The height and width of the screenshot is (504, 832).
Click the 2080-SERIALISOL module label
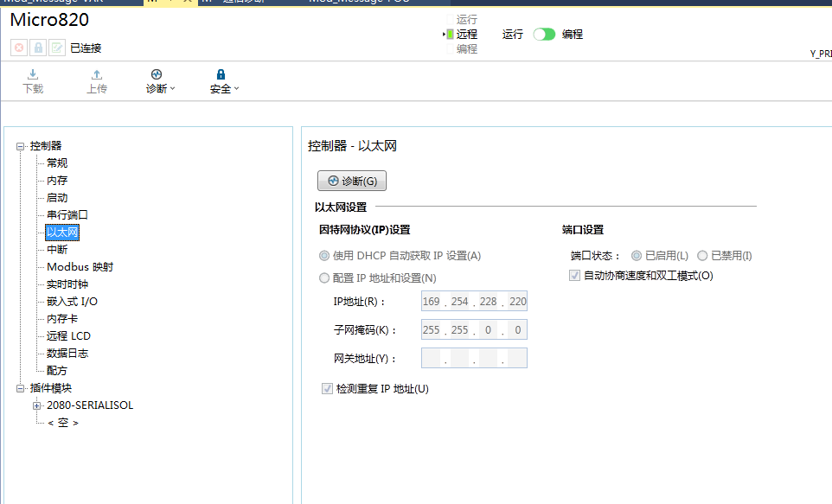90,405
